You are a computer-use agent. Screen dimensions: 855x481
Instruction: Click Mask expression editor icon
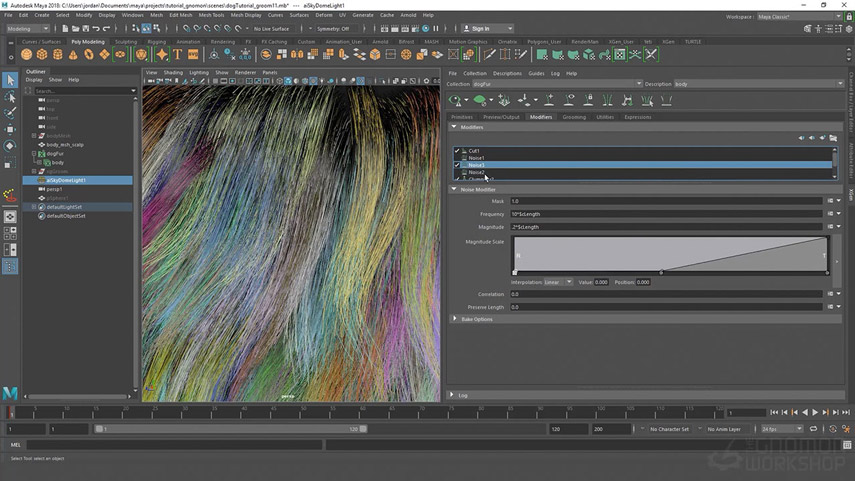point(830,201)
